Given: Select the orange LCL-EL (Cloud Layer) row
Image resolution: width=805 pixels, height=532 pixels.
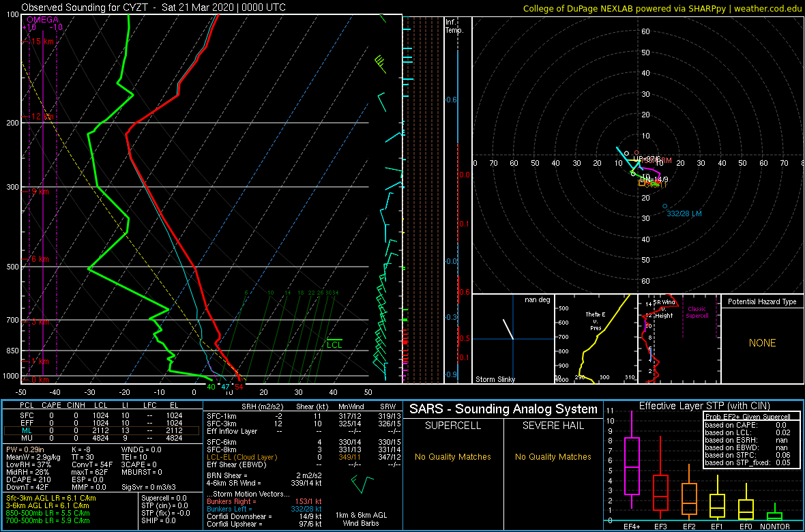Looking at the screenshot, I should tap(302, 457).
